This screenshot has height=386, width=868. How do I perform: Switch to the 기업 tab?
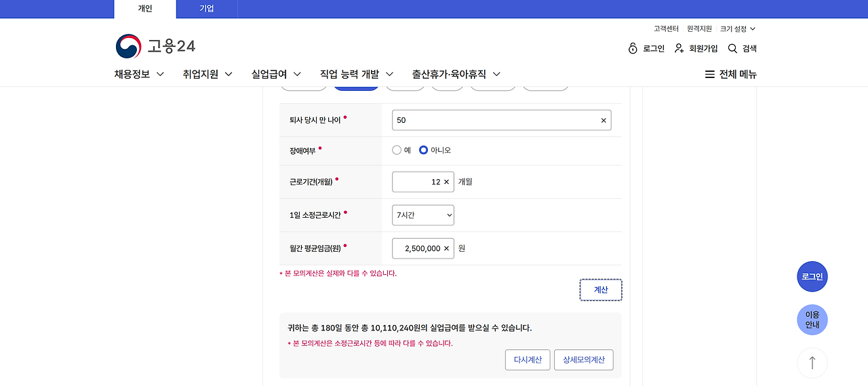(x=207, y=9)
